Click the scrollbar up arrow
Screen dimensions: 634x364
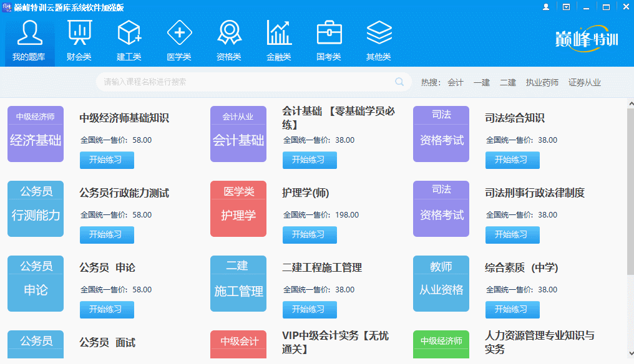(x=631, y=104)
